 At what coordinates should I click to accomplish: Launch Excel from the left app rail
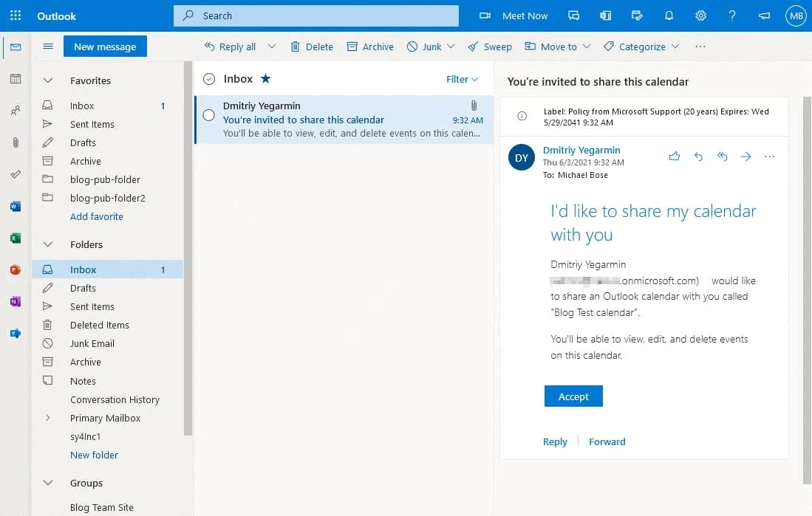click(x=16, y=238)
